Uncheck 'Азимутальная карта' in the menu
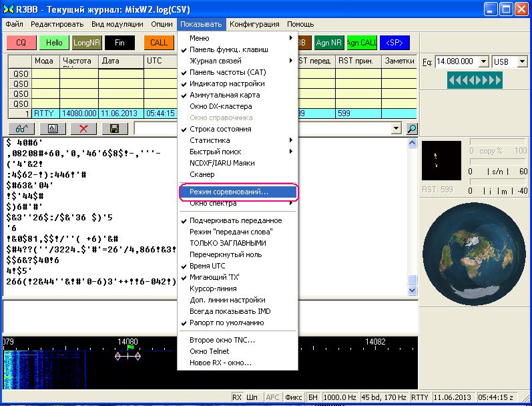The height and width of the screenshot is (406, 532). [x=224, y=95]
